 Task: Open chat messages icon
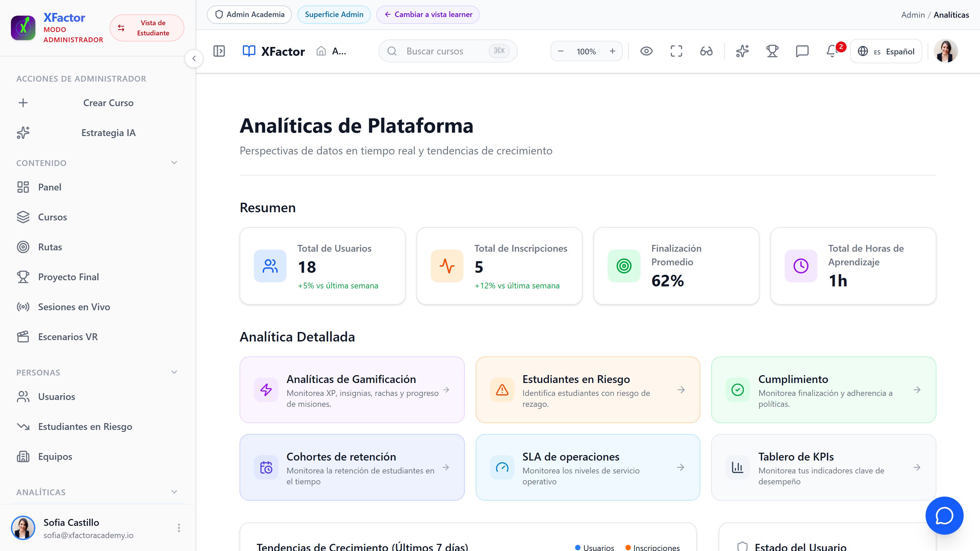point(802,51)
